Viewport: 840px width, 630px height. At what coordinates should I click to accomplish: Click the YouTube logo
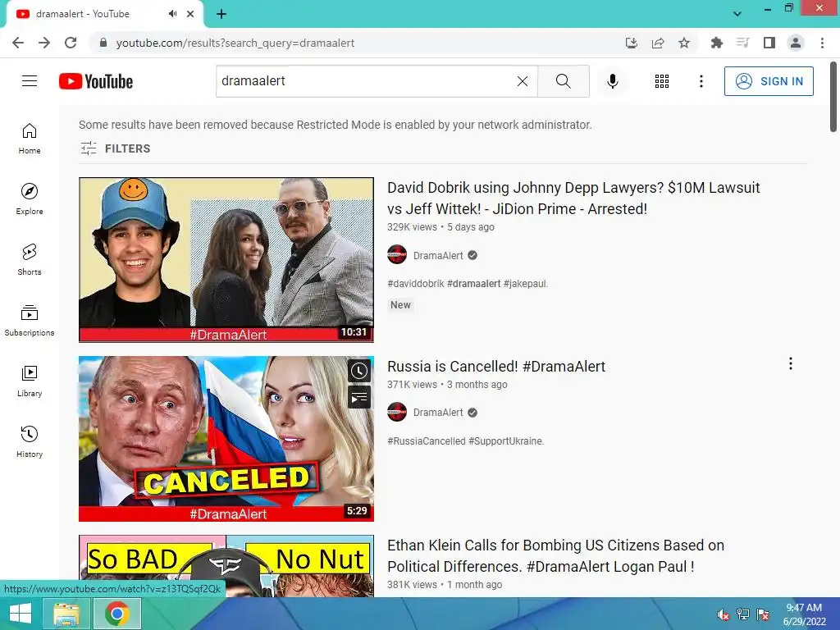click(x=96, y=81)
